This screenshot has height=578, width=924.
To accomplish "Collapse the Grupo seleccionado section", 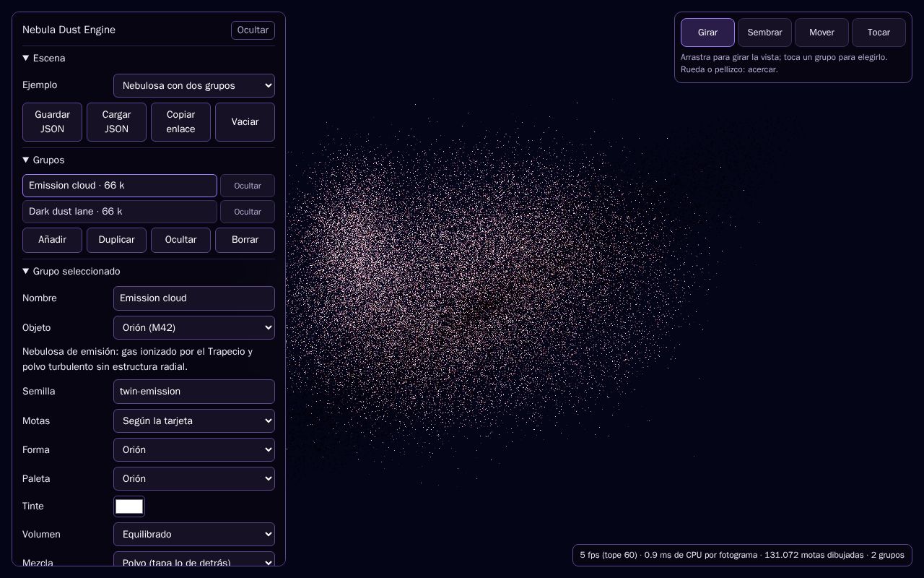I will [x=71, y=272].
